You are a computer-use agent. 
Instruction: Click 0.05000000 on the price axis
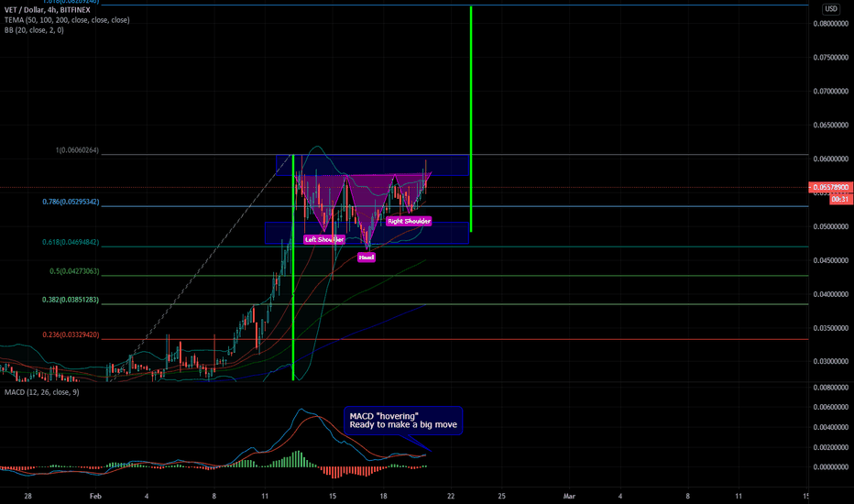[x=830, y=226]
